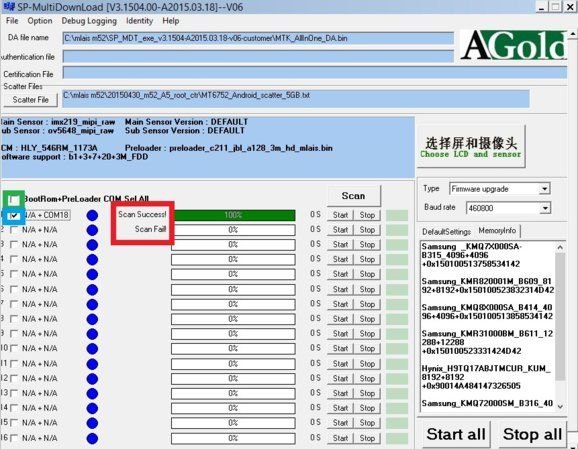The image size is (578, 449).
Task: Click the Start all button
Action: click(456, 434)
